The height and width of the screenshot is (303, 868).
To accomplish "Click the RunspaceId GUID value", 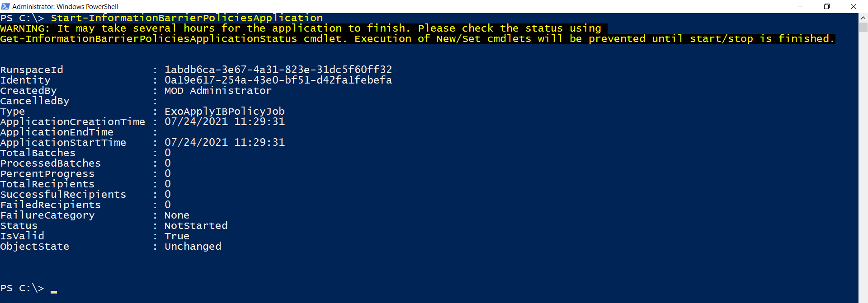I will 278,70.
